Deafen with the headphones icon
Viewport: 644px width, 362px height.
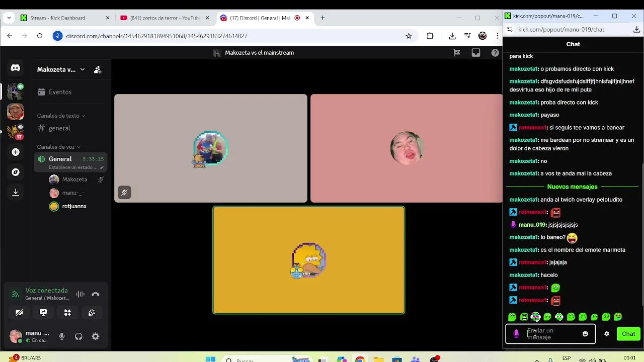pyautogui.click(x=78, y=337)
